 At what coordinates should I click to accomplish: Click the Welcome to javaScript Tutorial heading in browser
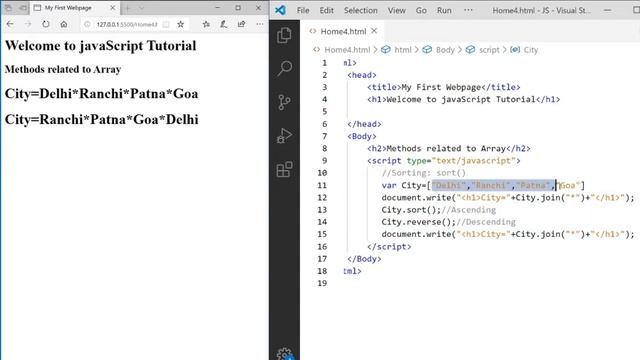point(100,46)
